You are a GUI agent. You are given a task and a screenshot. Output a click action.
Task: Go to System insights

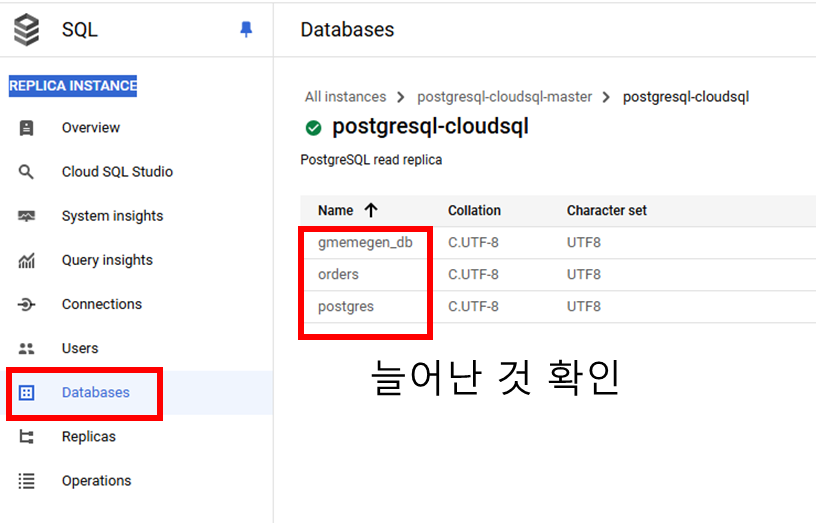point(112,216)
